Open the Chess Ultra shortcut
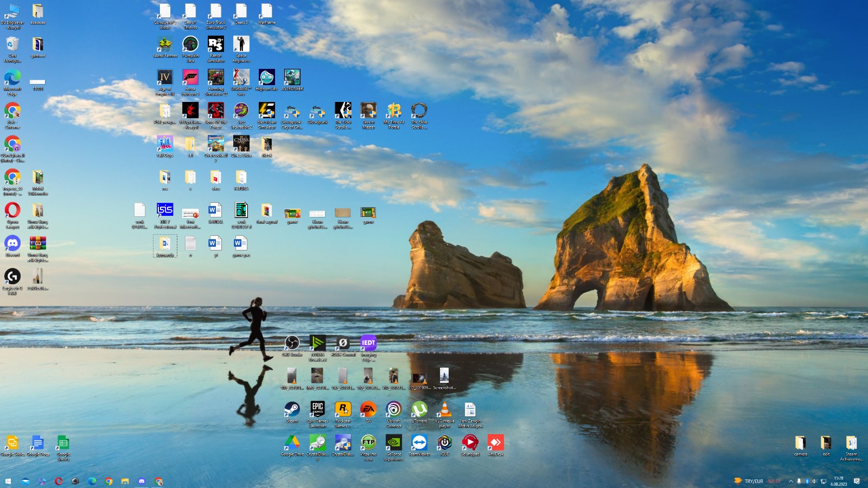This screenshot has height=488, width=868. [241, 146]
